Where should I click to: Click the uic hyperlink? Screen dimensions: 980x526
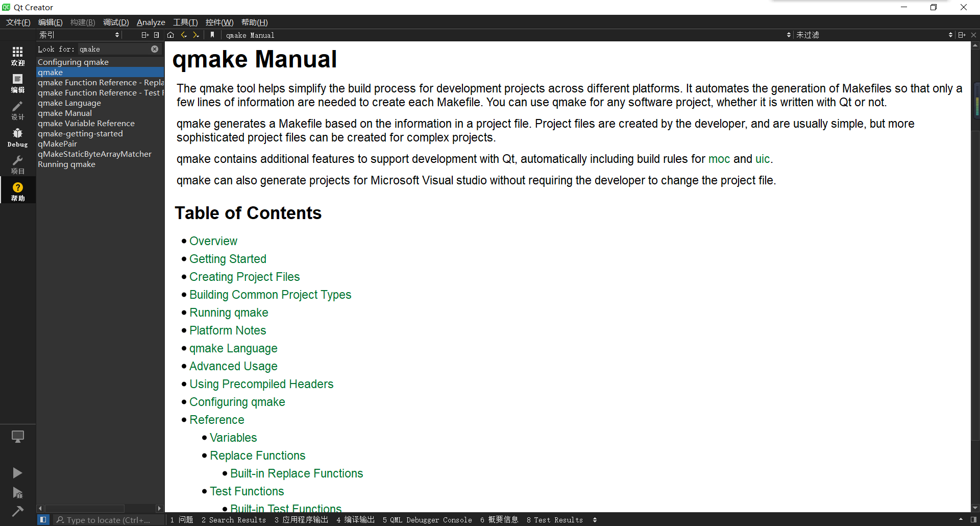pos(762,159)
